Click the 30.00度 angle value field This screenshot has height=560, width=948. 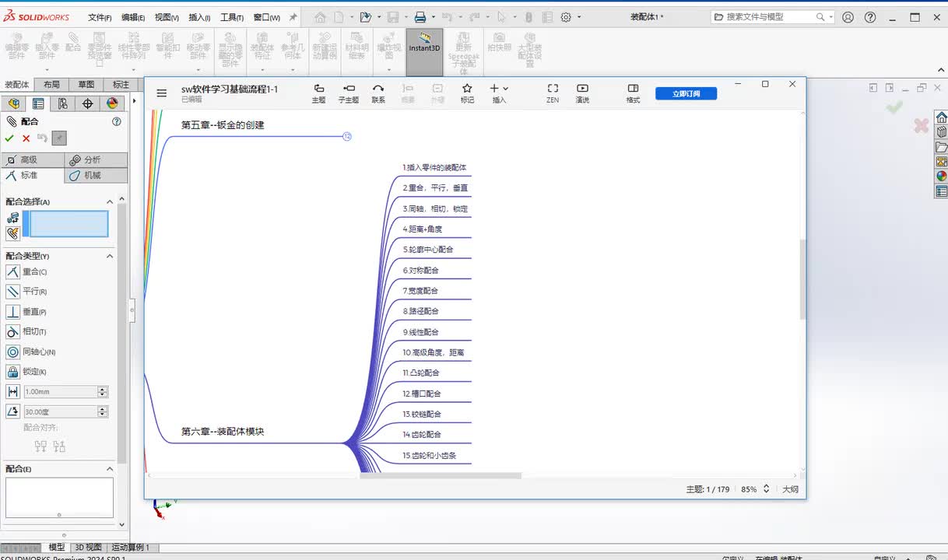click(60, 411)
